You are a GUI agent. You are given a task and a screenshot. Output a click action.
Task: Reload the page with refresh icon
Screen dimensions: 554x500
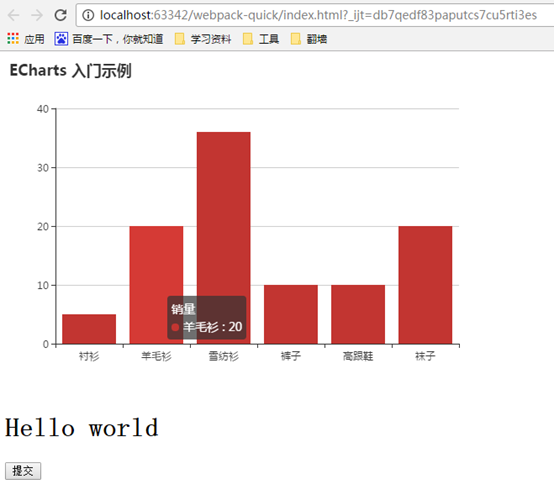(60, 15)
